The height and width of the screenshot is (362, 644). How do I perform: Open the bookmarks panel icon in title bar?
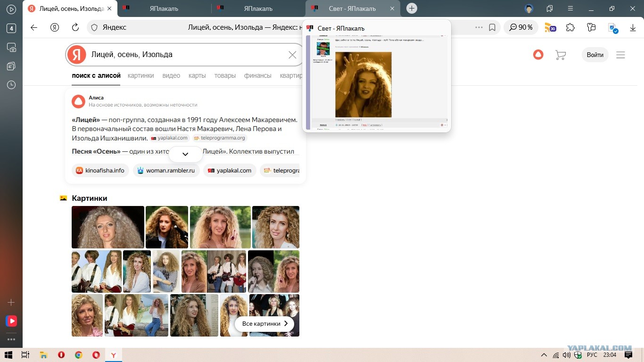tap(550, 8)
